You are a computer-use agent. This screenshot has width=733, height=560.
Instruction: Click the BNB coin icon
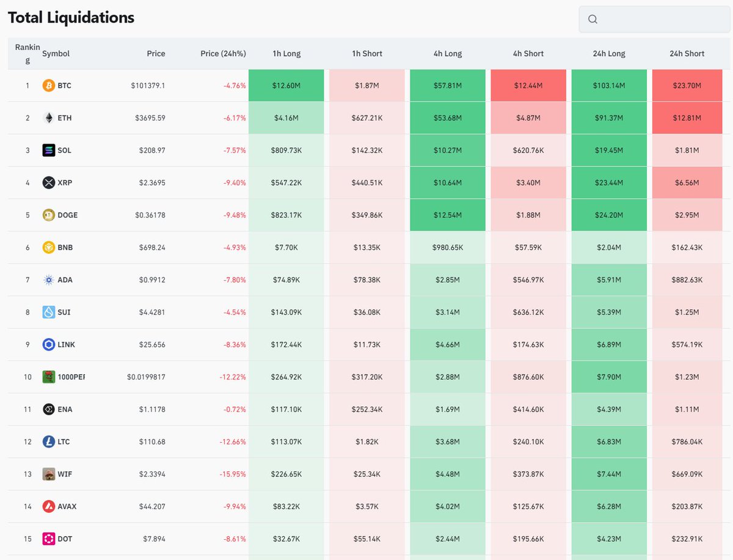(x=49, y=247)
